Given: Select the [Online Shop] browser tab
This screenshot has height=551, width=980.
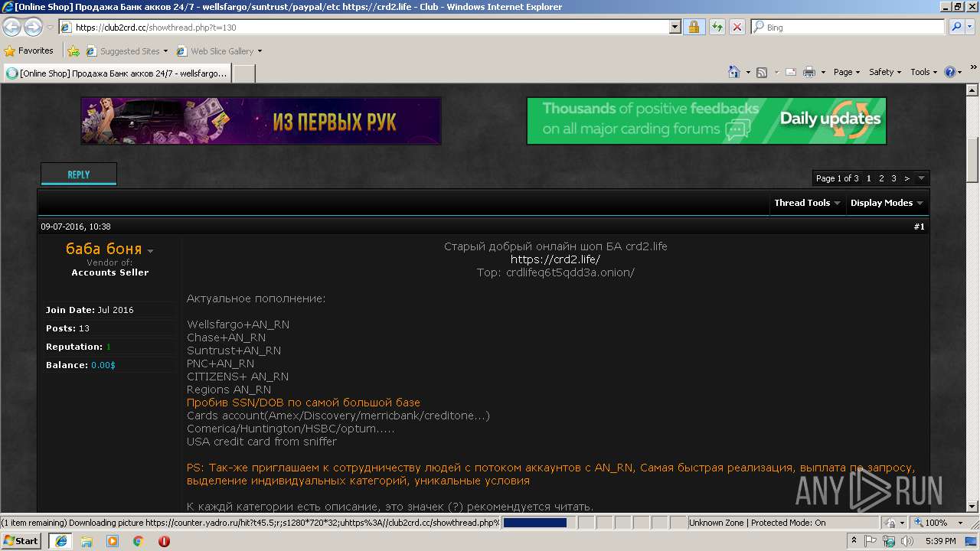Looking at the screenshot, I should (116, 73).
